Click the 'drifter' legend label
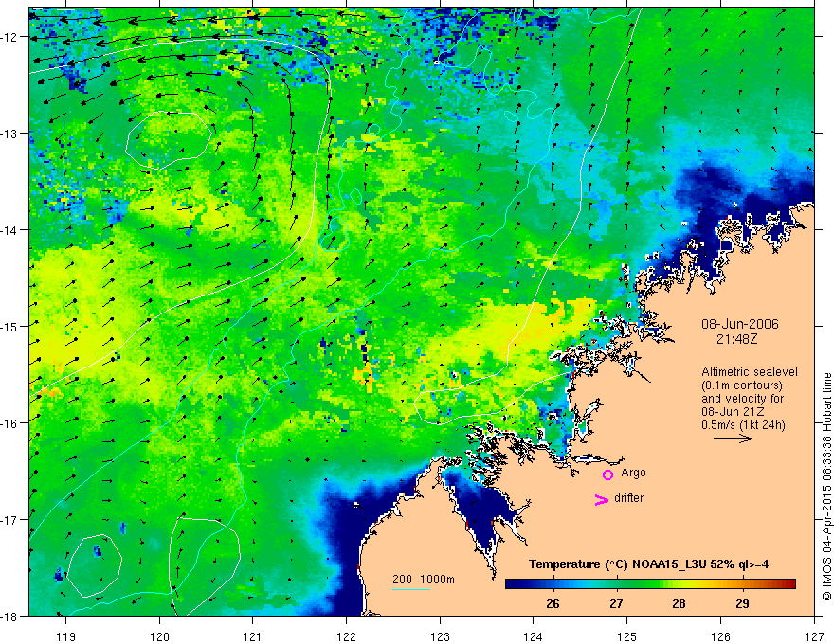The image size is (834, 644). pyautogui.click(x=628, y=498)
